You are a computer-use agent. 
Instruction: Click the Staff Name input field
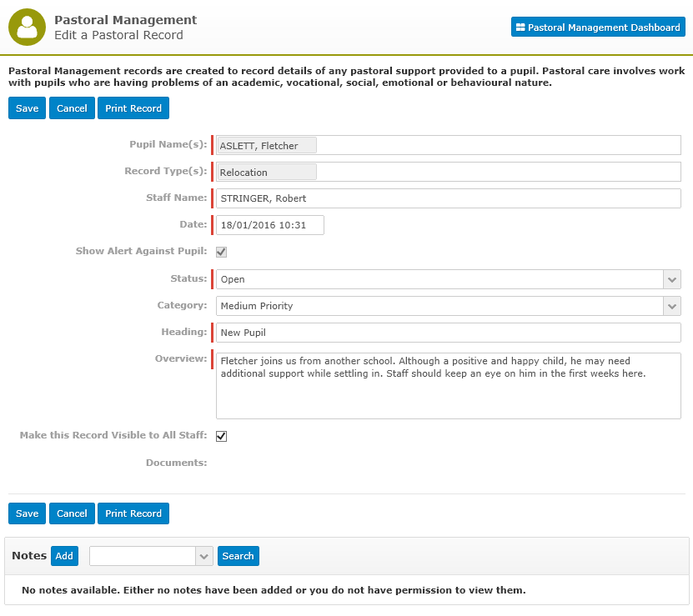(448, 198)
